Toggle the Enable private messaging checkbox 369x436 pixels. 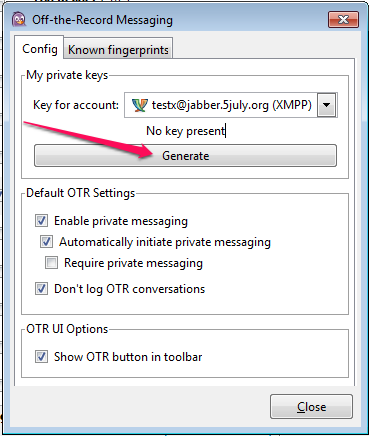coord(41,221)
